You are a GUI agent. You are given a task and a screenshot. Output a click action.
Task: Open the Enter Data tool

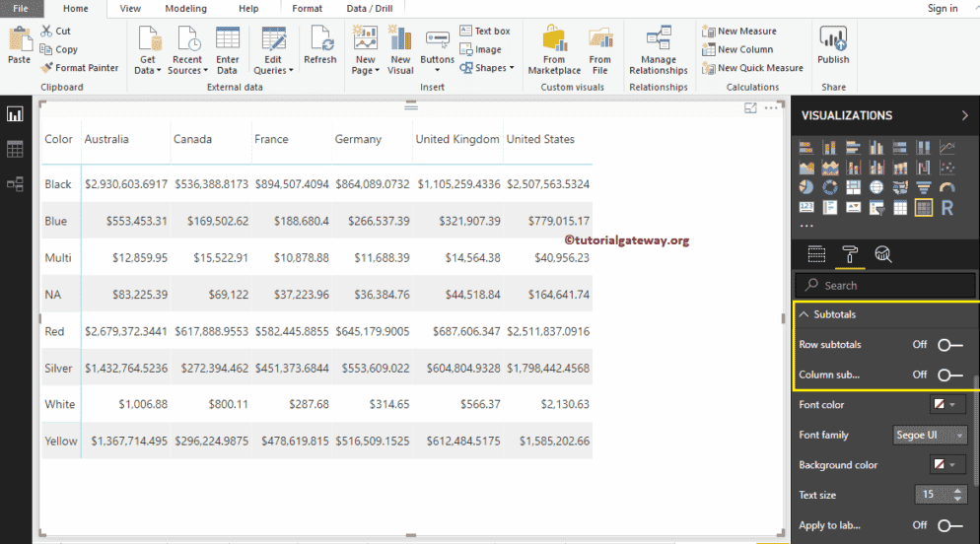[228, 51]
